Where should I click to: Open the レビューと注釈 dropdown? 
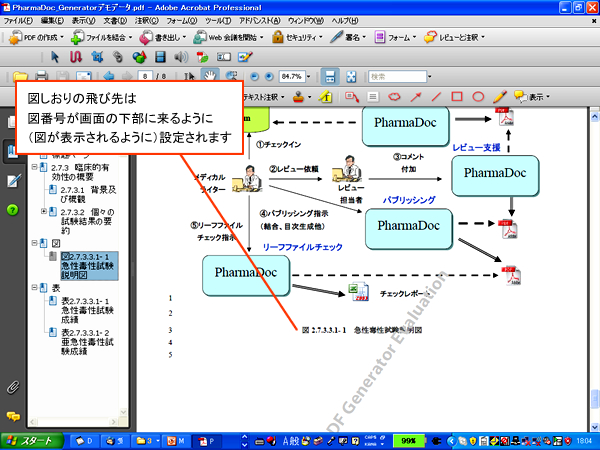pyautogui.click(x=454, y=37)
